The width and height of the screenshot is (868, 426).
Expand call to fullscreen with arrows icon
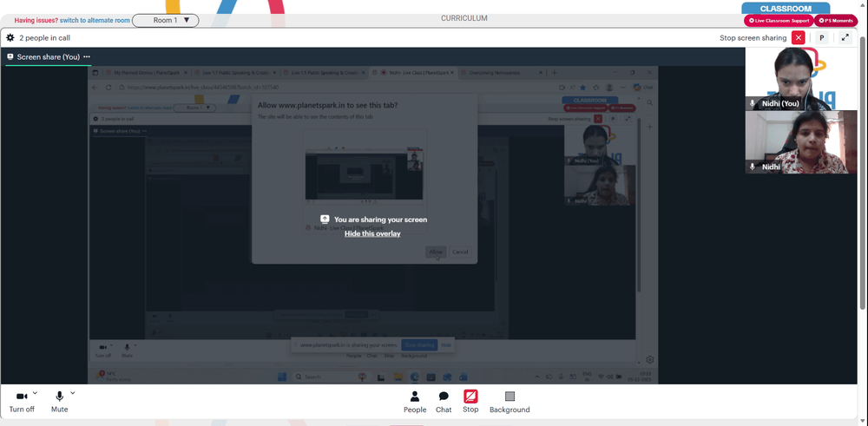tap(845, 37)
